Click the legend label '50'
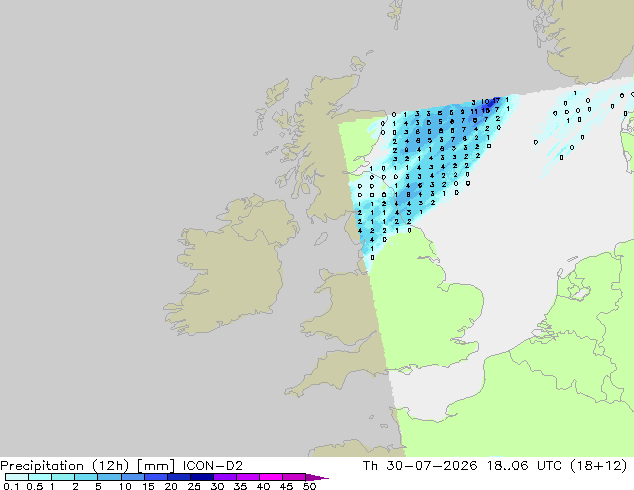The height and width of the screenshot is (490, 634). click(x=309, y=486)
